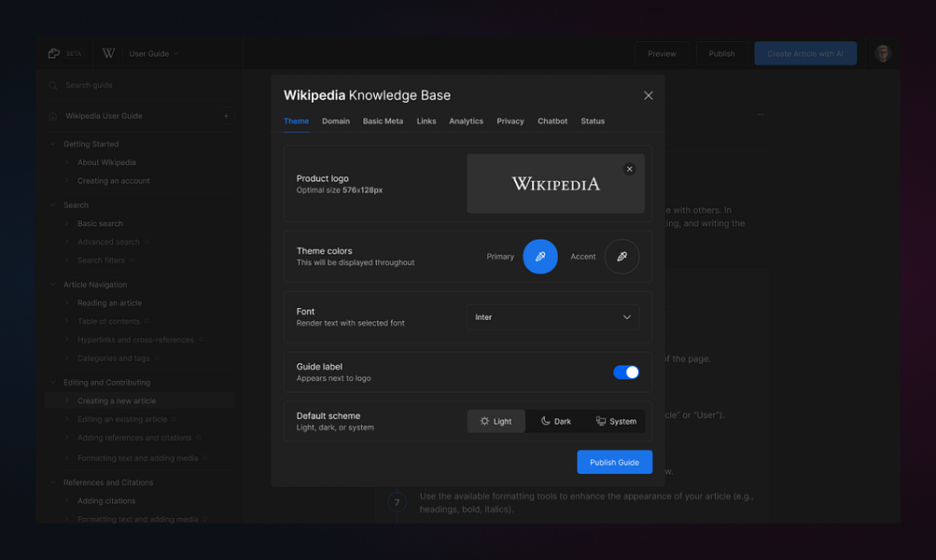
Task: Open the Creating an account article
Action: (x=114, y=181)
